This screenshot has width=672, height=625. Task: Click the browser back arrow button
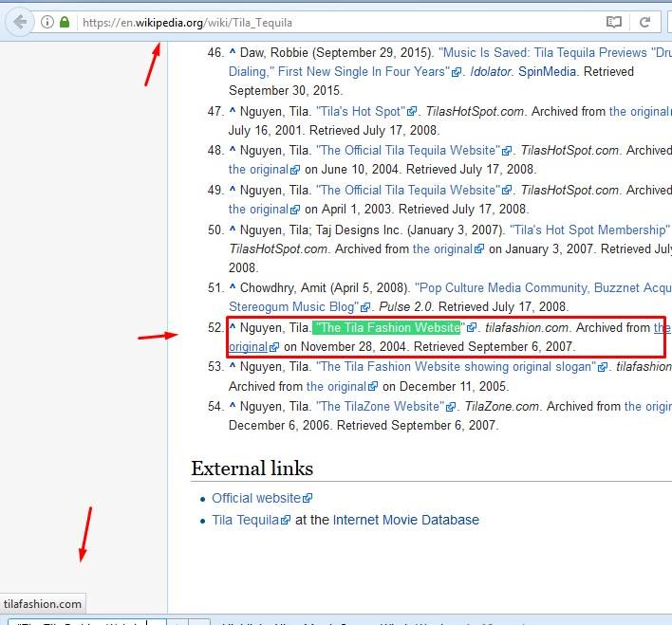point(21,22)
